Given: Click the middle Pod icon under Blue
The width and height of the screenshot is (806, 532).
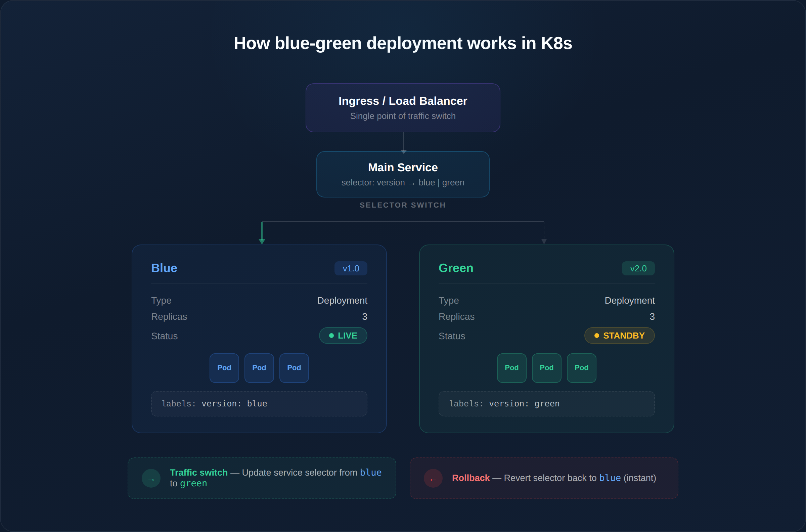Looking at the screenshot, I should 259,368.
